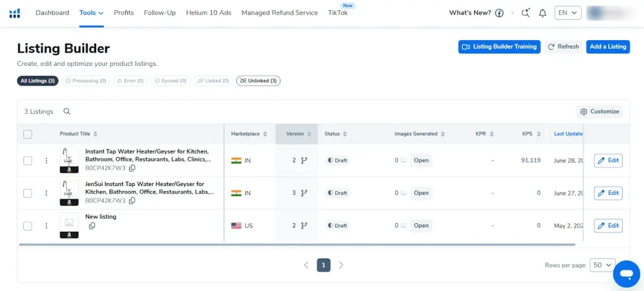Open Managed Refund Service
The image size is (644, 291).
pos(280,13)
